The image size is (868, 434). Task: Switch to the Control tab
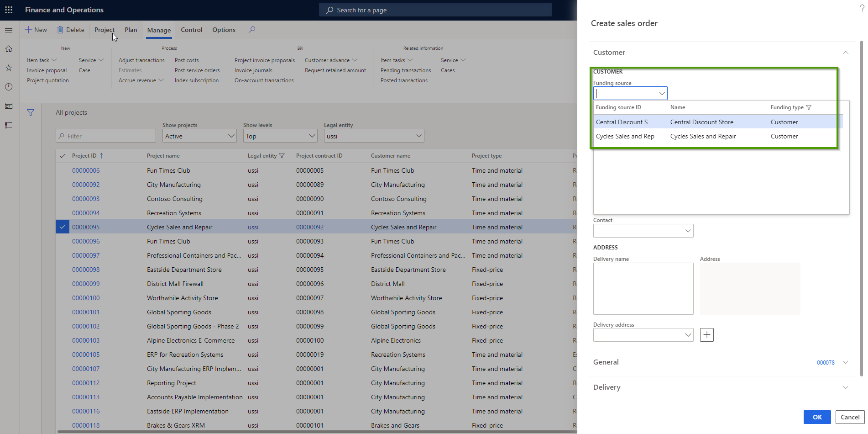[191, 30]
